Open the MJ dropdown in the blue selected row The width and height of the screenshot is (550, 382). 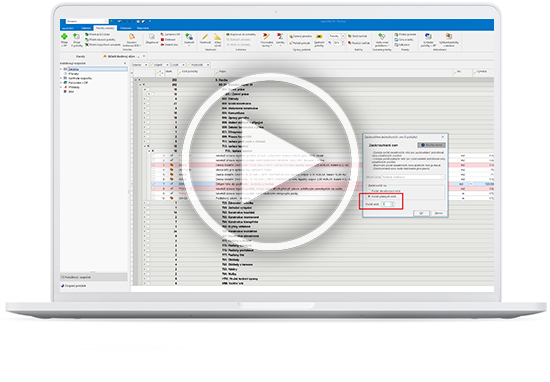(x=471, y=184)
